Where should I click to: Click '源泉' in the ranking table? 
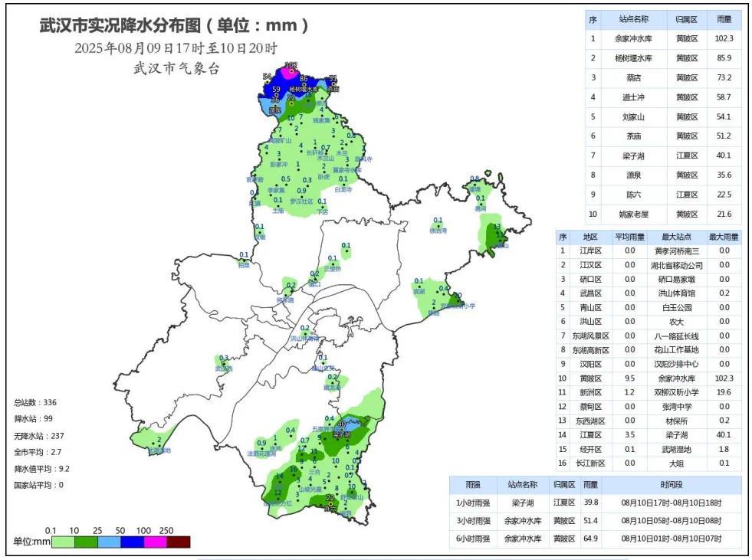coord(633,175)
